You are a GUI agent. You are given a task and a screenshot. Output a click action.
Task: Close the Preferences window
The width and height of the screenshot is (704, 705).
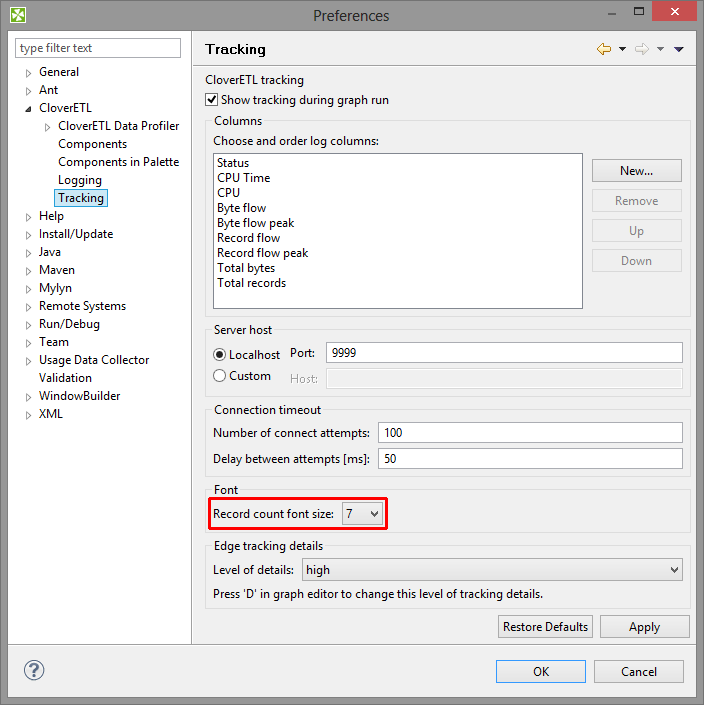pyautogui.click(x=674, y=11)
